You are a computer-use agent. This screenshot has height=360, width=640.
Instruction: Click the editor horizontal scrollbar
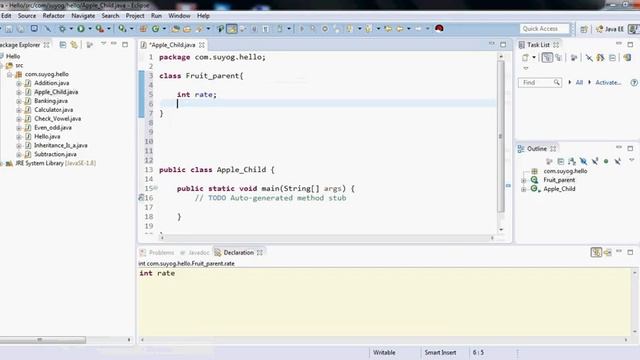tap(327, 238)
